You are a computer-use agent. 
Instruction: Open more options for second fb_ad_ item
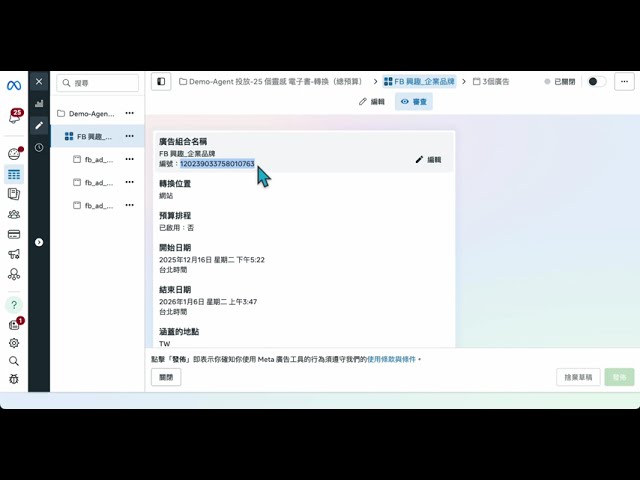130,182
